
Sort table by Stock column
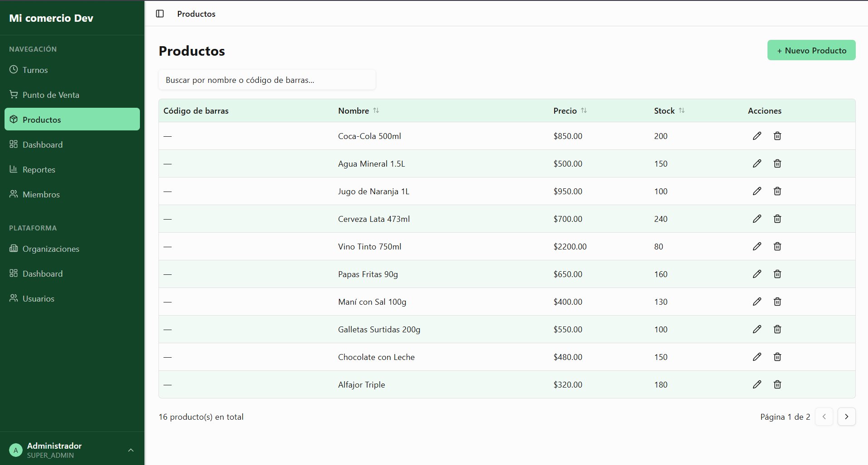point(669,111)
